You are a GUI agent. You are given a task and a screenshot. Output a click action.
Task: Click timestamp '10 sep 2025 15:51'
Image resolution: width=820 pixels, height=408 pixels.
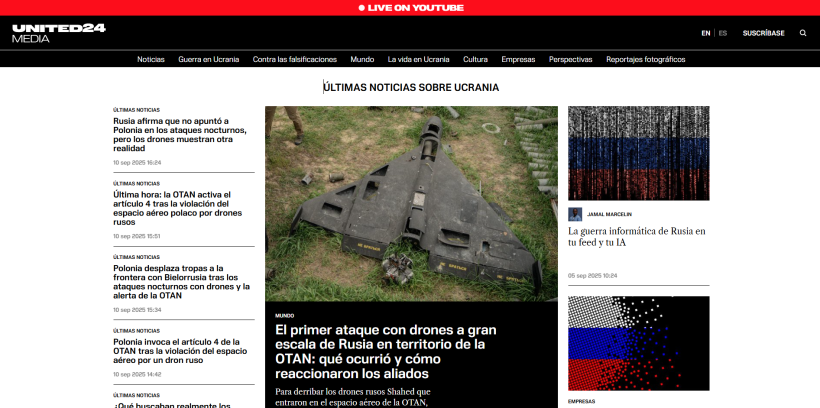[x=136, y=236]
